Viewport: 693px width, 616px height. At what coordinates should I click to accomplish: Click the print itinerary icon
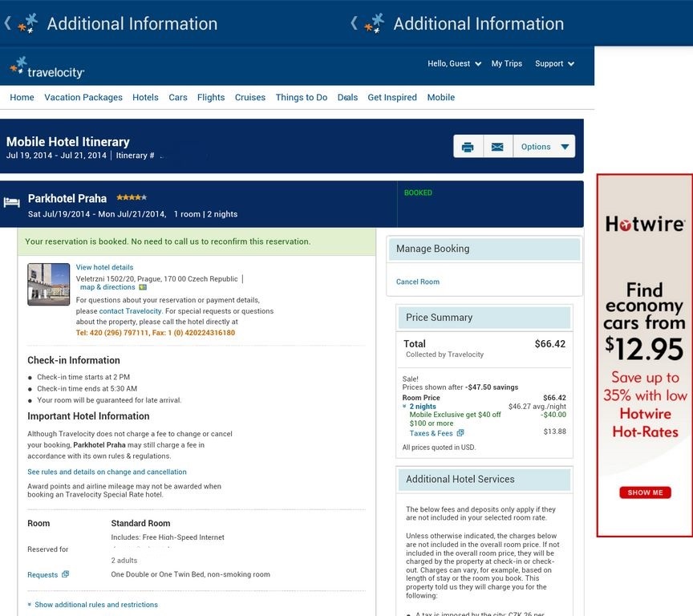pyautogui.click(x=468, y=147)
